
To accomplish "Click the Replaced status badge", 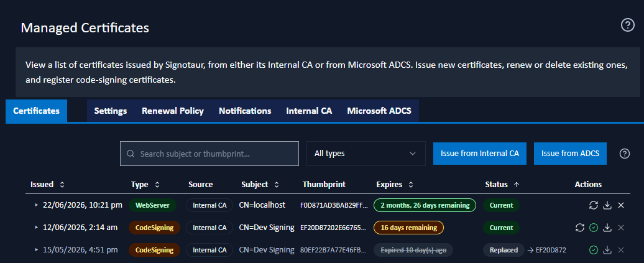I will [504, 249].
